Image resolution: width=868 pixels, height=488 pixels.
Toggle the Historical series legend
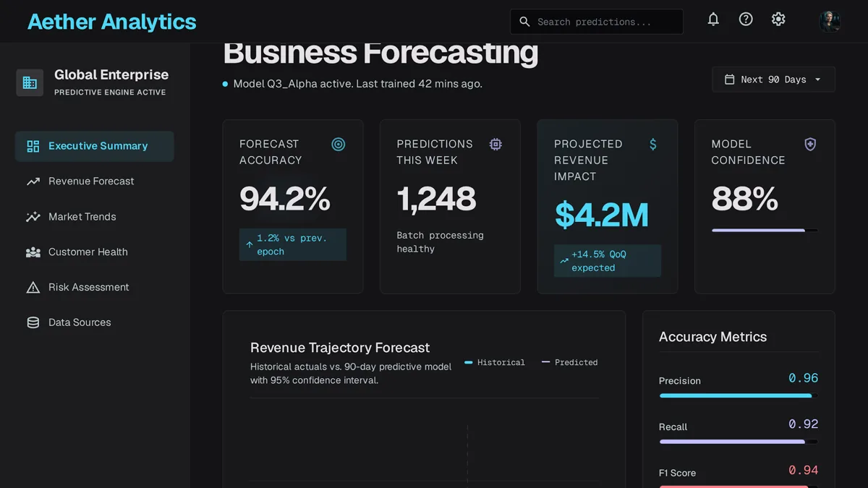point(495,362)
